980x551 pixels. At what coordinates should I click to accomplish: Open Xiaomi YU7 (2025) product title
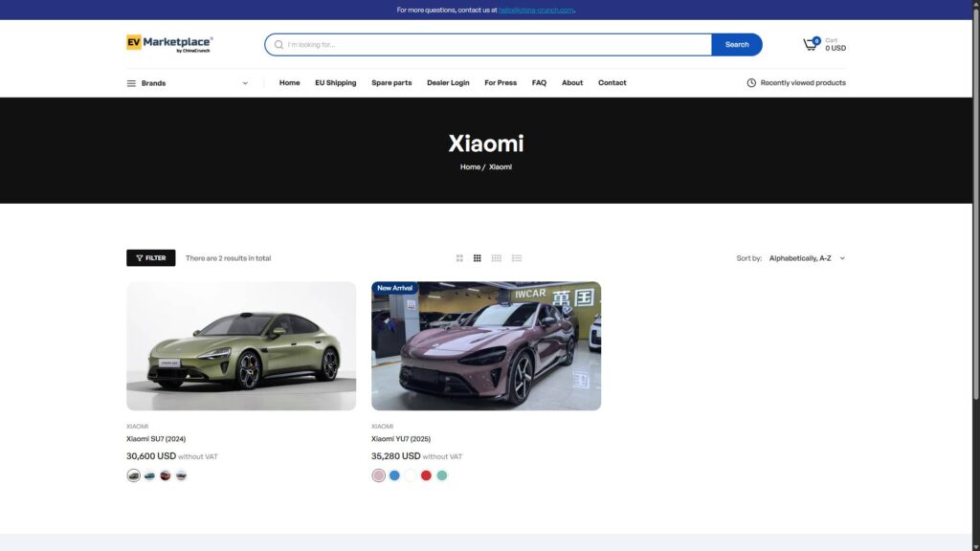pyautogui.click(x=401, y=439)
